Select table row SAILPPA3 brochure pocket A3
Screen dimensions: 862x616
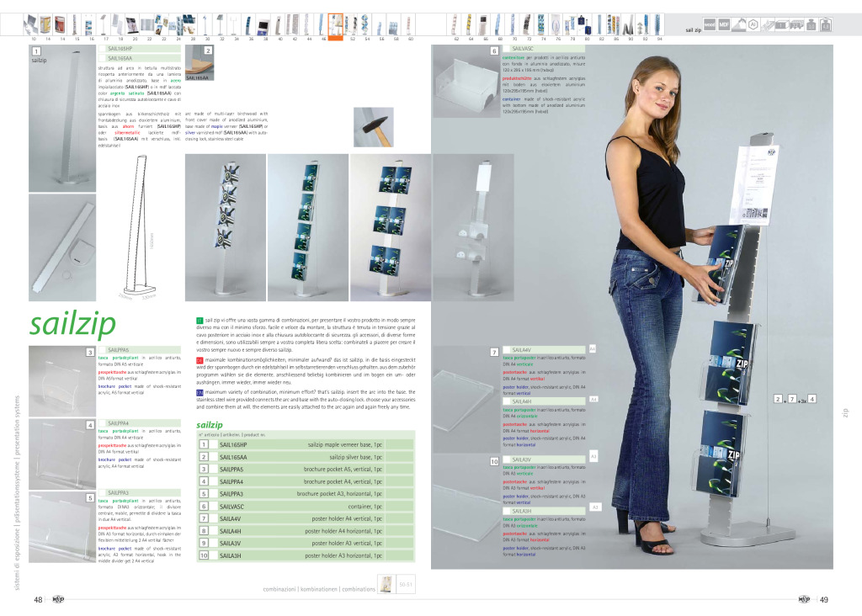pyautogui.click(x=306, y=494)
